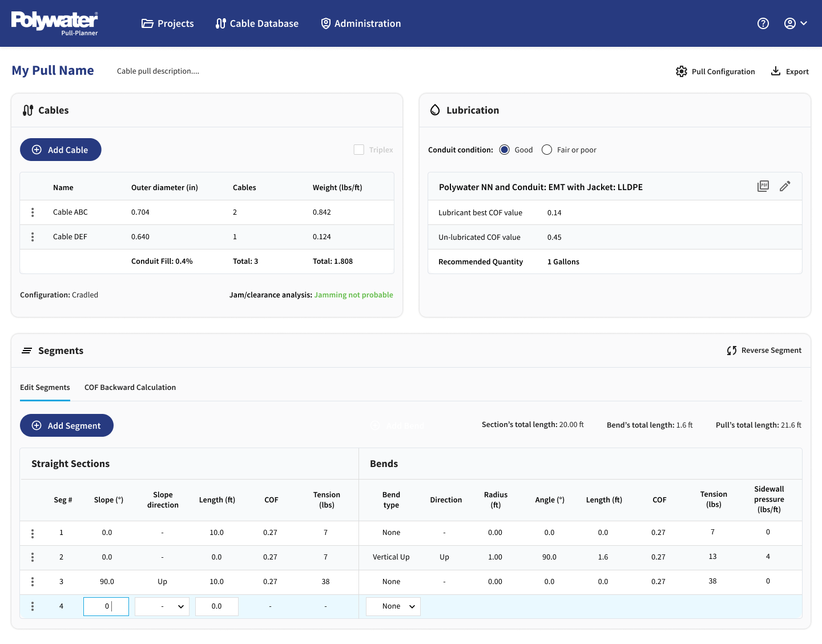This screenshot has height=644, width=822.
Task: Click the 'Total: 1.808' weight total
Action: [333, 261]
